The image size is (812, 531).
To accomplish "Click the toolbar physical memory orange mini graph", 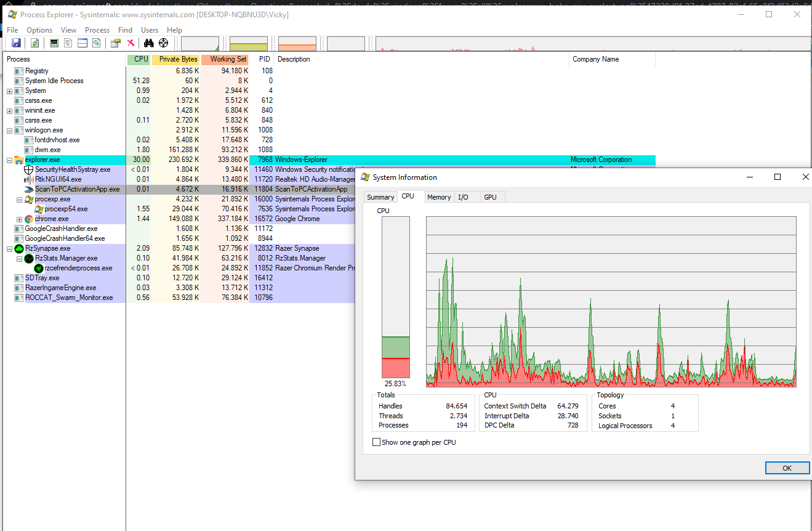I will pyautogui.click(x=297, y=44).
